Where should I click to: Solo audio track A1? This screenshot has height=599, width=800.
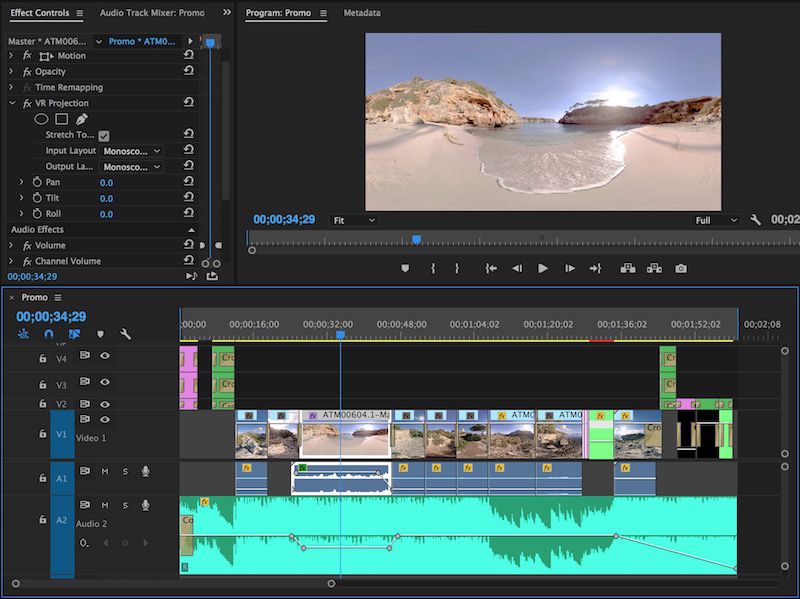[125, 471]
